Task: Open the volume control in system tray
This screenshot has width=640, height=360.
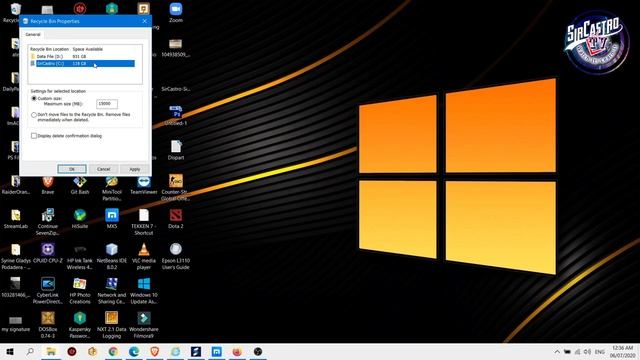Action: click(x=587, y=351)
